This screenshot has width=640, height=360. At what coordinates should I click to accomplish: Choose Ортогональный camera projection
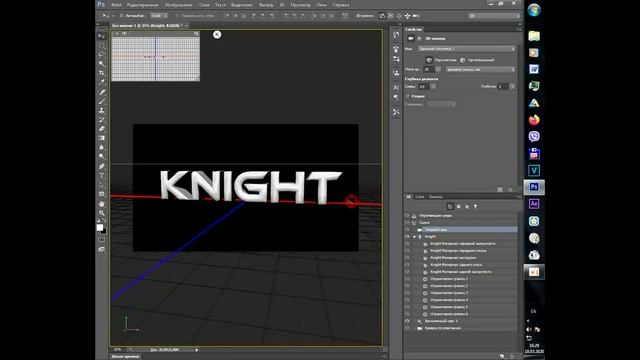(462, 60)
